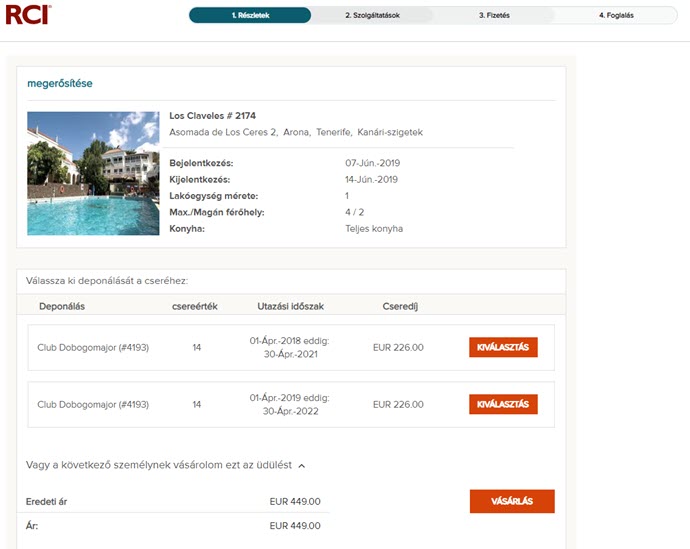Click the chevron next to ezt az üdülést

pos(301,466)
